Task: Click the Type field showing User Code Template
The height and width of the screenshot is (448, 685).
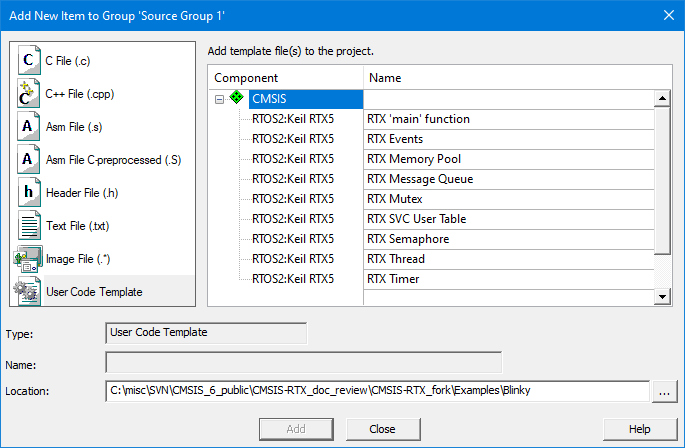Action: 206,333
